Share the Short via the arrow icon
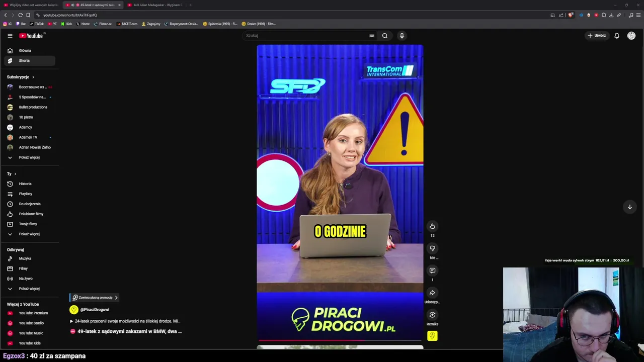Viewport: 644px width, 362px height. [432, 293]
